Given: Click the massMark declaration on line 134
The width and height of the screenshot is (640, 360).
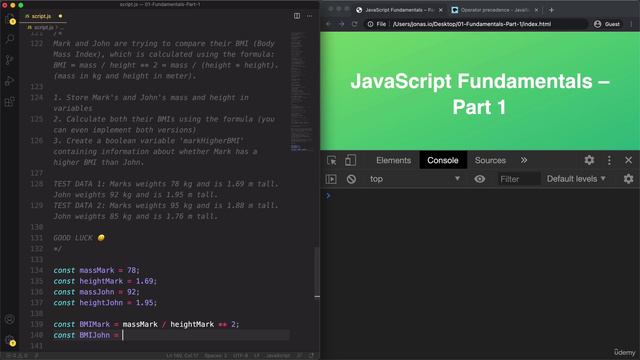Looking at the screenshot, I should coord(97,270).
